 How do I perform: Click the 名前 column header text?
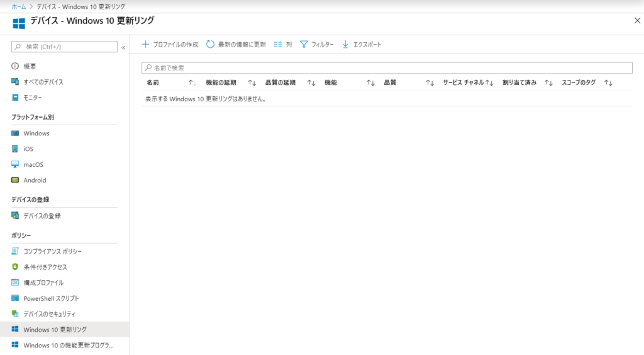[153, 82]
